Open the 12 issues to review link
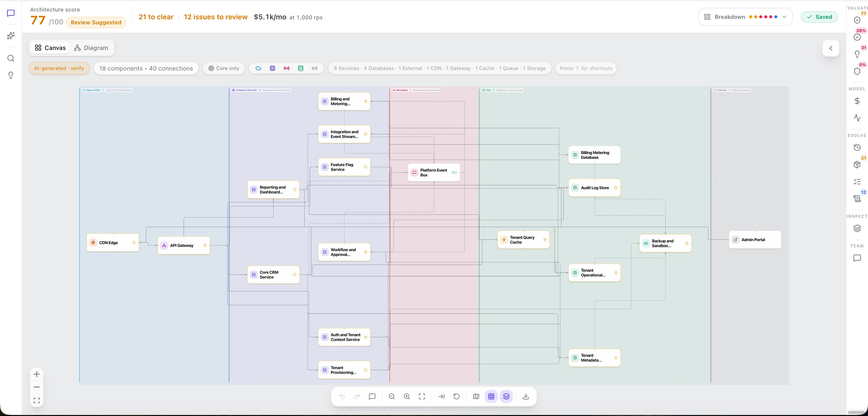This screenshot has width=868, height=416. click(x=216, y=17)
